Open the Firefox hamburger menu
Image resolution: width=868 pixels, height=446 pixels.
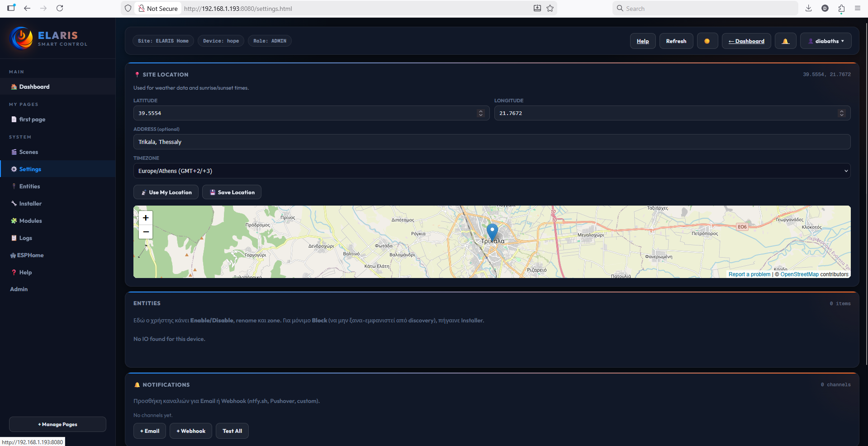coord(857,8)
